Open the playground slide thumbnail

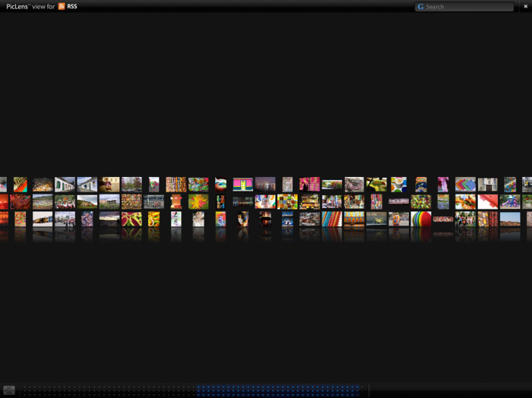click(510, 202)
